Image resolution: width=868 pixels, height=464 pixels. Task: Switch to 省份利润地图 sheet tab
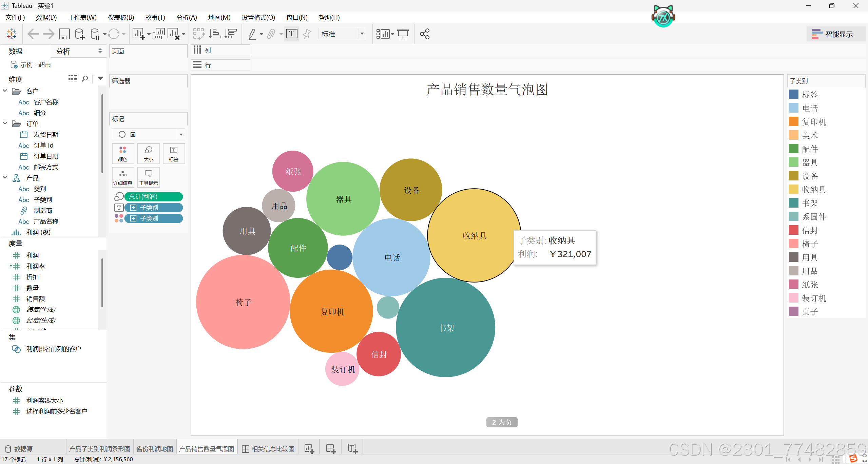pos(155,449)
